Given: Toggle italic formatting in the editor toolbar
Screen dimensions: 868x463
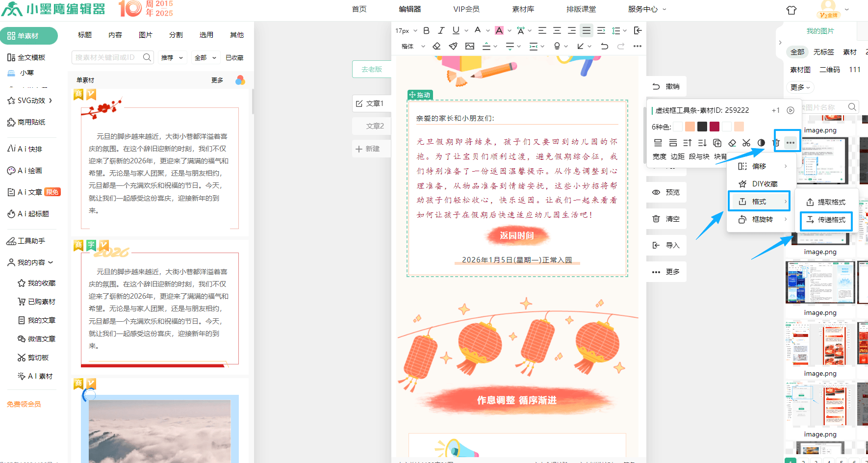Looking at the screenshot, I should [441, 30].
